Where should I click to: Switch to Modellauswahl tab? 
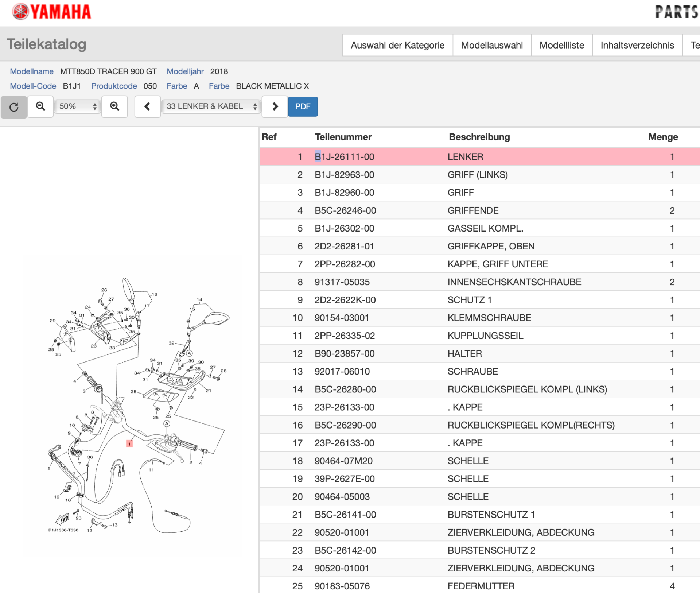491,45
